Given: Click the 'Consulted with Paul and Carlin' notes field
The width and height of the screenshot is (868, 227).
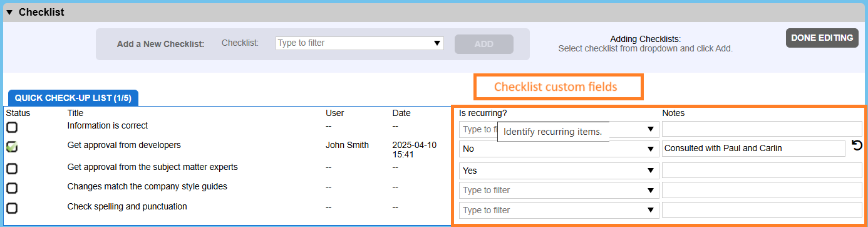Looking at the screenshot, I should pos(753,149).
